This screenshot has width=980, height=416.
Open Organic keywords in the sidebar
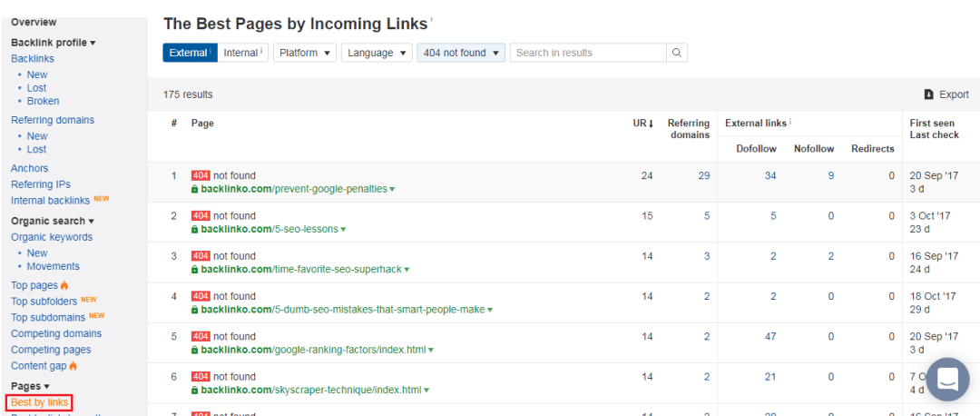[x=52, y=237]
